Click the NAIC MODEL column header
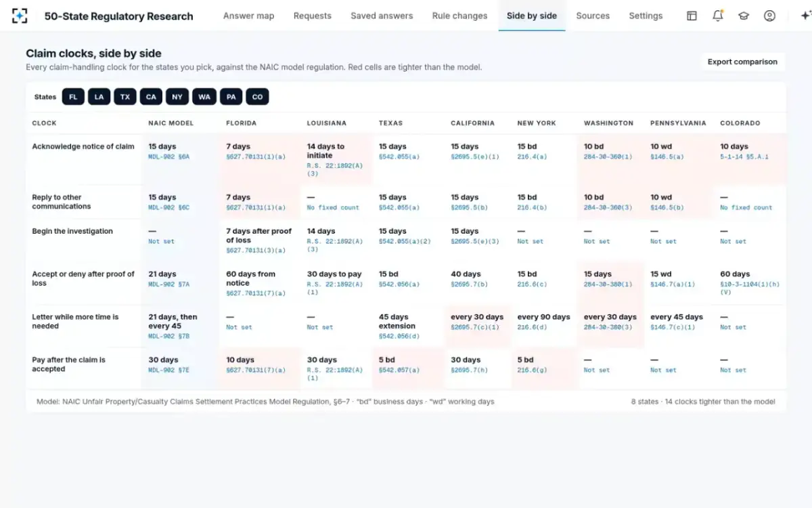812x508 pixels. coord(171,123)
